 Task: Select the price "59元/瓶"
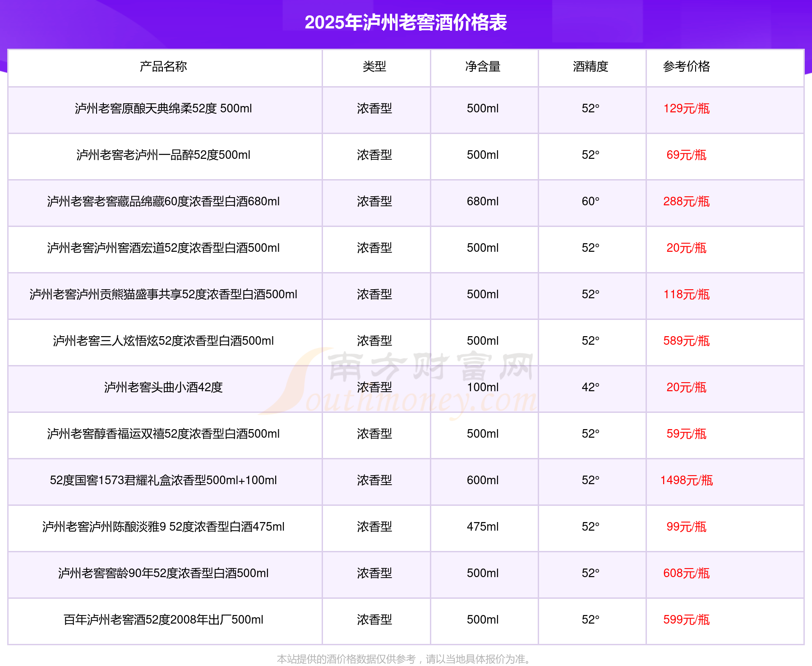coord(686,434)
